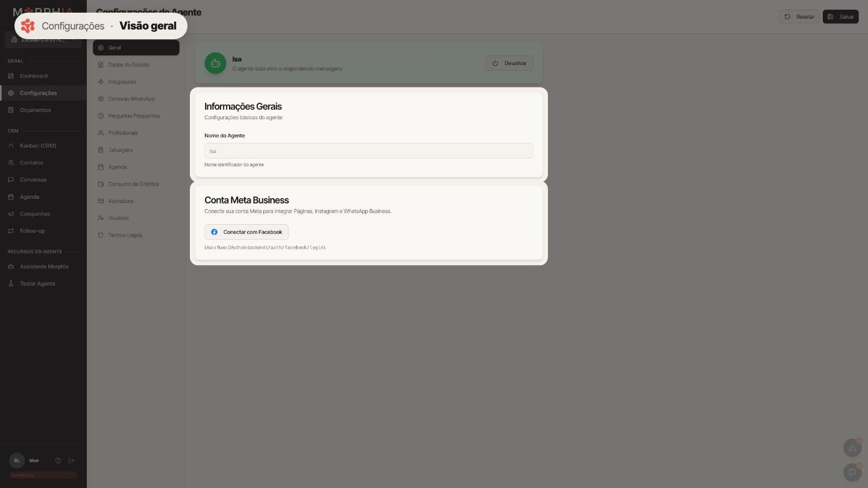
Task: Open the chat bubble floating icon
Action: click(x=852, y=472)
